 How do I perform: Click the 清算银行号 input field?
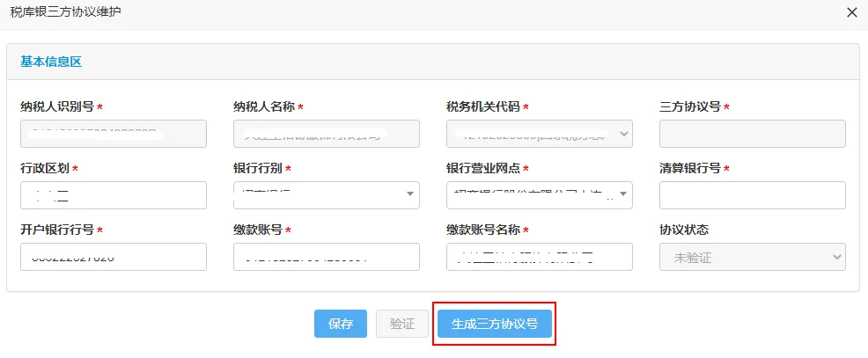click(753, 195)
